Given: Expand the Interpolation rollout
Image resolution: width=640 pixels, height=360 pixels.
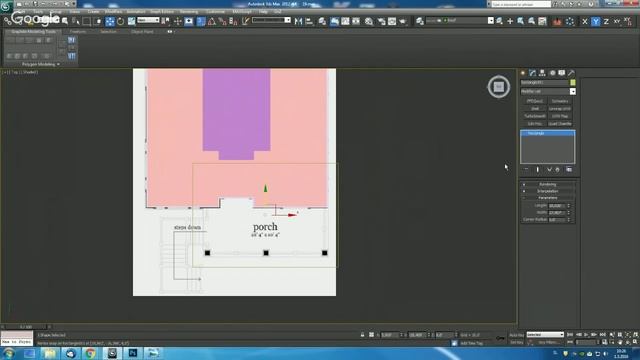Looking at the screenshot, I should [548, 191].
